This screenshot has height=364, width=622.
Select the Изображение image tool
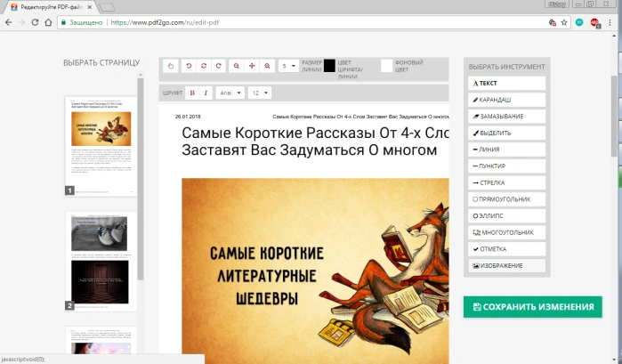(507, 266)
